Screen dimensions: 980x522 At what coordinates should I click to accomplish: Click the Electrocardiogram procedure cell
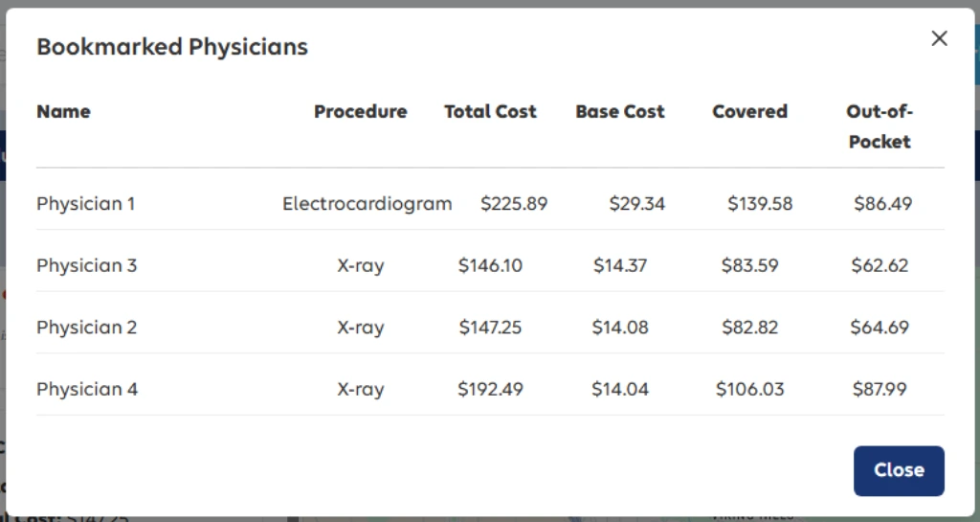point(367,203)
